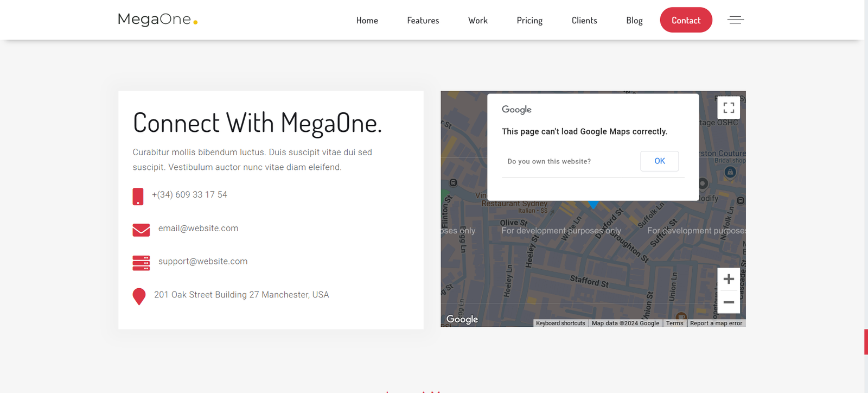868x393 pixels.
Task: Navigate to Pricing section
Action: coord(529,21)
